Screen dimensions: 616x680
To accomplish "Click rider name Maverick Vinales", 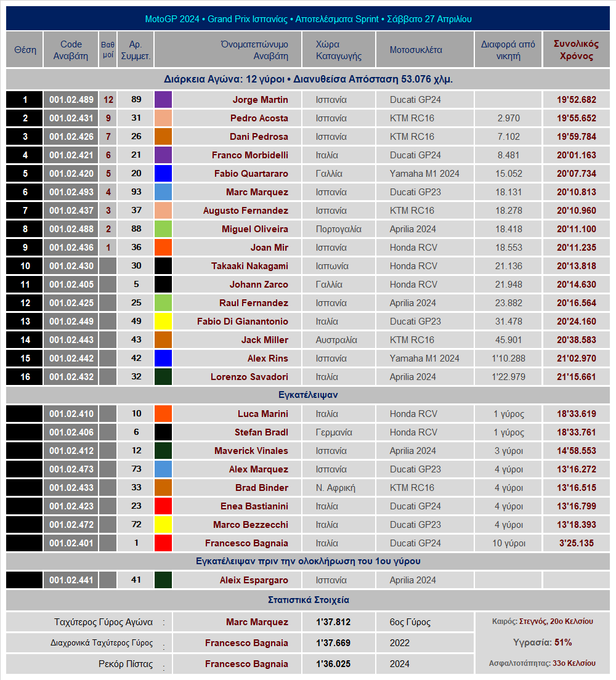I will (251, 451).
